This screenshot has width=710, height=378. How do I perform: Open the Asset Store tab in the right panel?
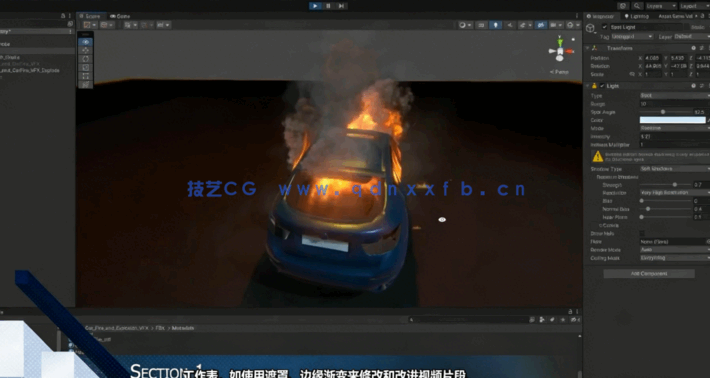tap(675, 16)
